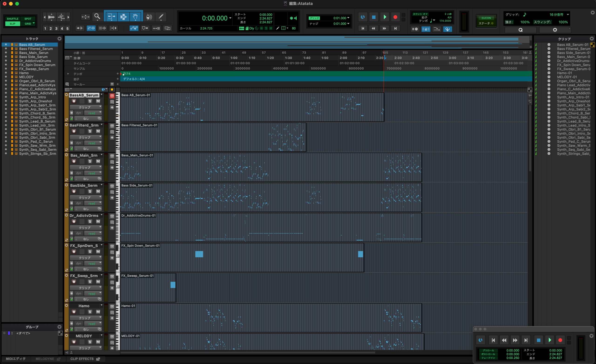Viewport: 596px width, 364px height.
Task: Open grid value dropdown arrow
Action: (x=348, y=18)
